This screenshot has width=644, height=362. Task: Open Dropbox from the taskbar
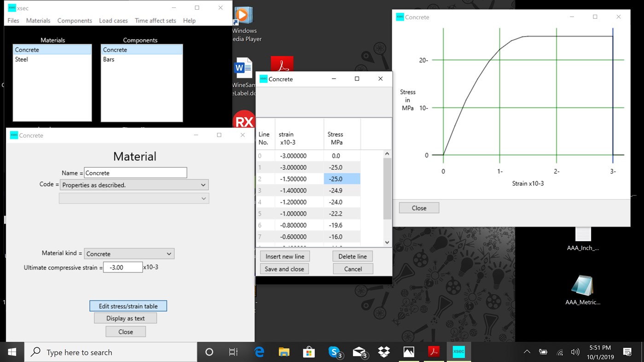click(384, 351)
